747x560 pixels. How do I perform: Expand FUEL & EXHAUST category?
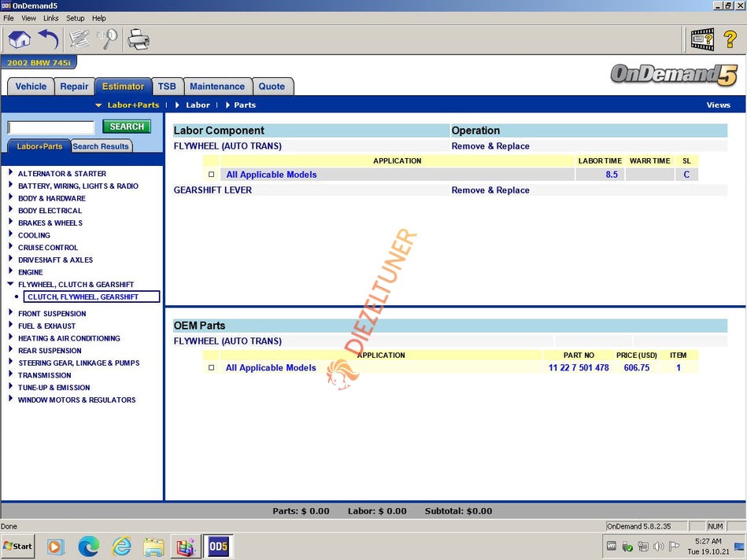[10, 325]
